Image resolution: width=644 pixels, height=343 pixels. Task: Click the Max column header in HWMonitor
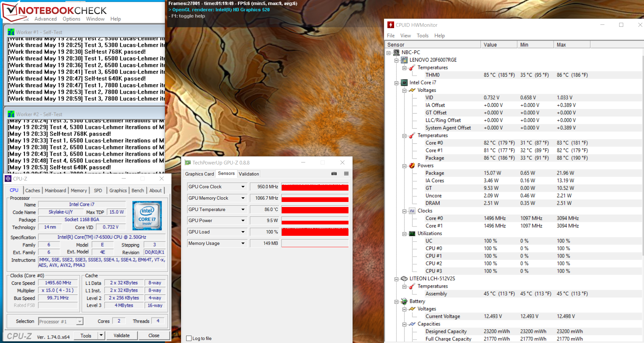click(x=572, y=45)
